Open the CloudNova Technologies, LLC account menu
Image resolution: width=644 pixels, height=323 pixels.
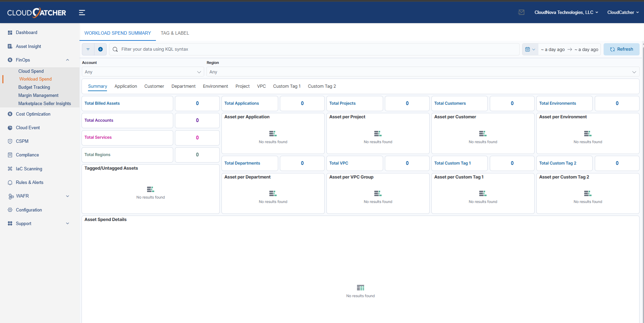(x=566, y=12)
